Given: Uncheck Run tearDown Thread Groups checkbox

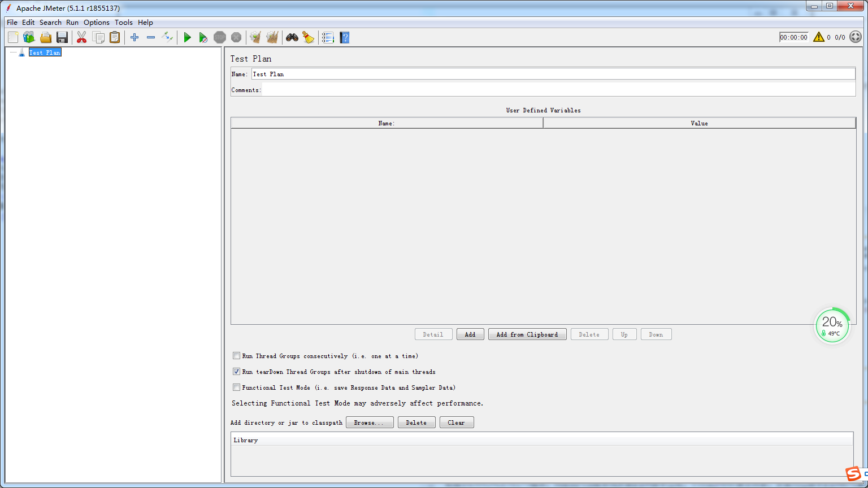Looking at the screenshot, I should point(237,372).
